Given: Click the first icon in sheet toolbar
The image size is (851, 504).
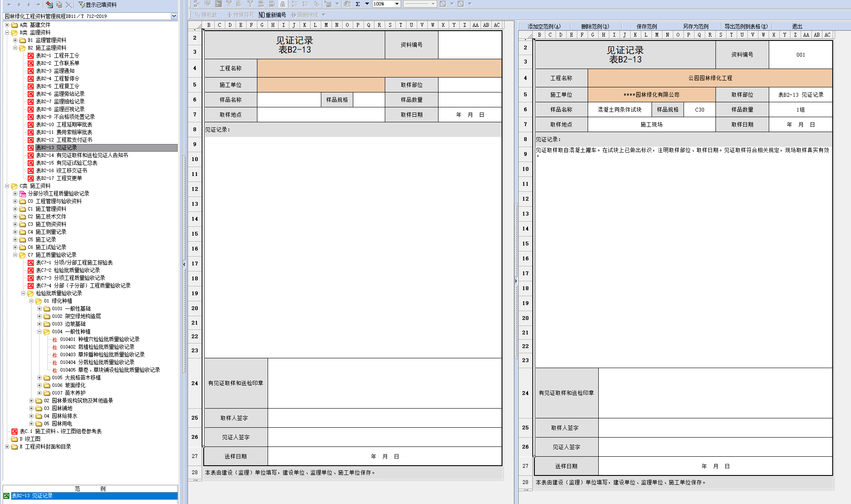Looking at the screenshot, I should coord(197,4).
